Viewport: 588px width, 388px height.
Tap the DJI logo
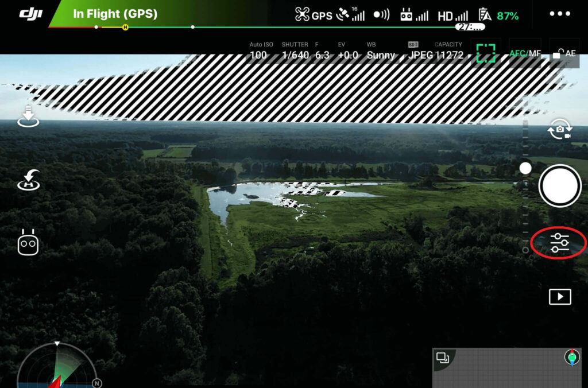pyautogui.click(x=31, y=14)
